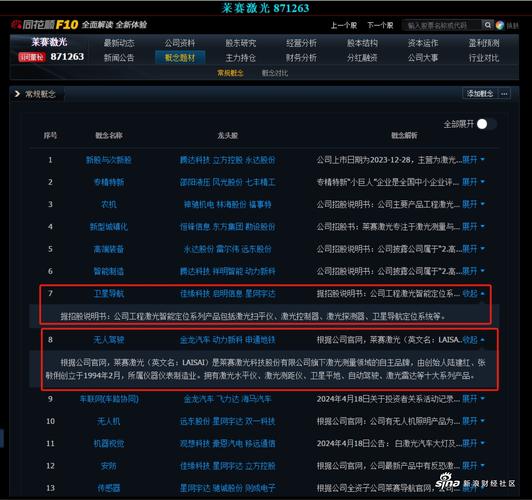Screen dimensions: 532x500
Task: Click the 龙头股 column header
Action: tap(227, 136)
